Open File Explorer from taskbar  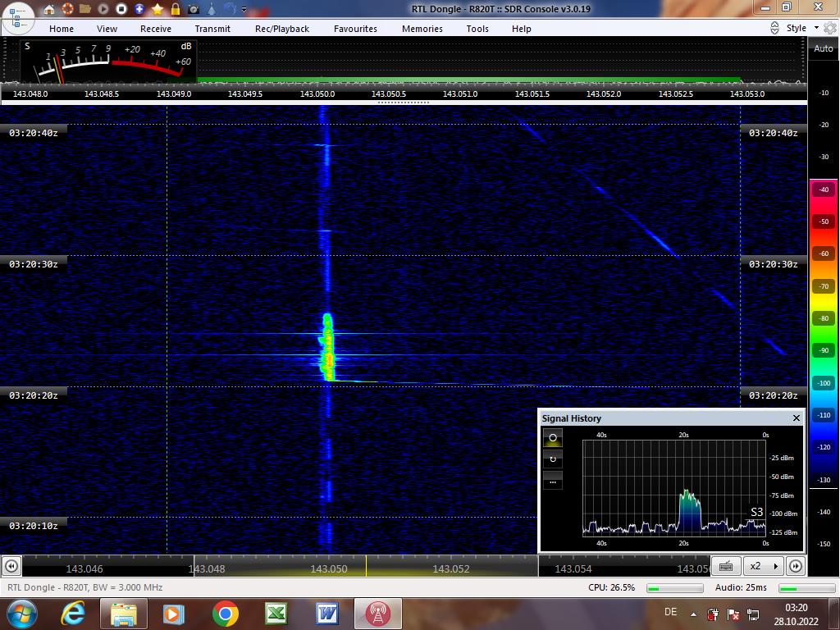coord(123,614)
